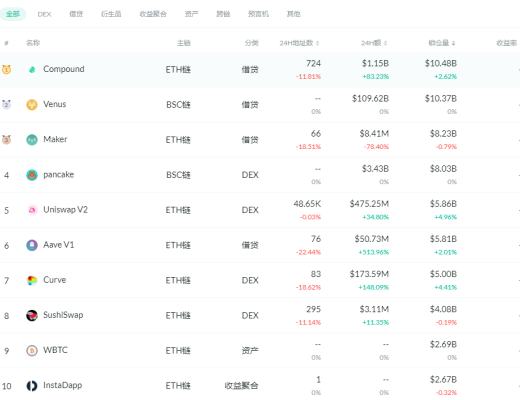
Task: Click the second-place medal beside Venus
Action: pos(7,104)
